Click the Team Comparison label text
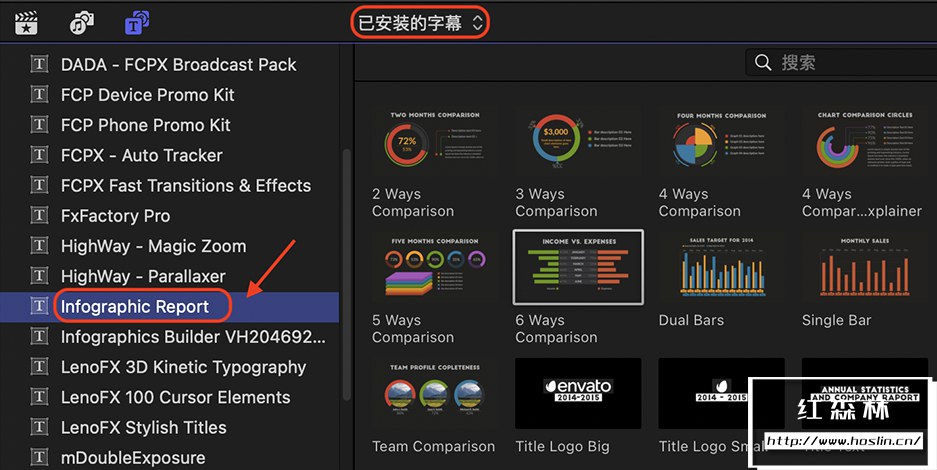This screenshot has width=937, height=470. [x=434, y=446]
